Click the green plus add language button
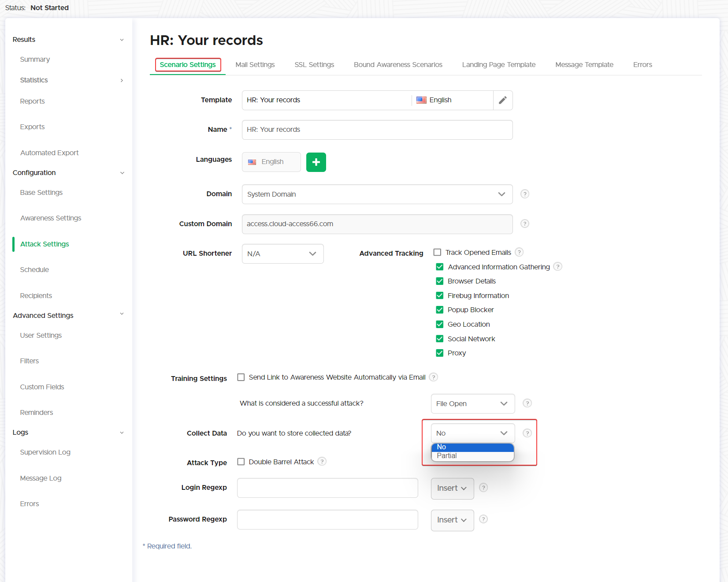Image resolution: width=728 pixels, height=582 pixels. (x=316, y=162)
